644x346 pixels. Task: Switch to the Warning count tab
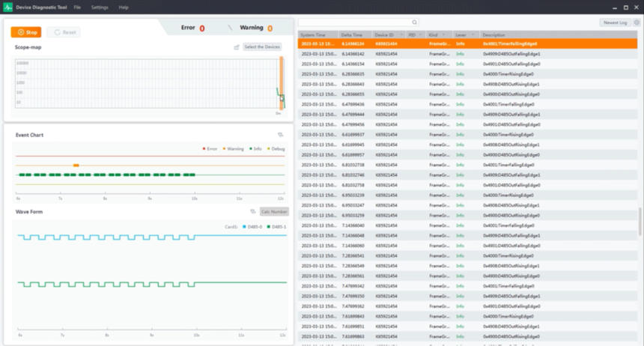point(256,28)
